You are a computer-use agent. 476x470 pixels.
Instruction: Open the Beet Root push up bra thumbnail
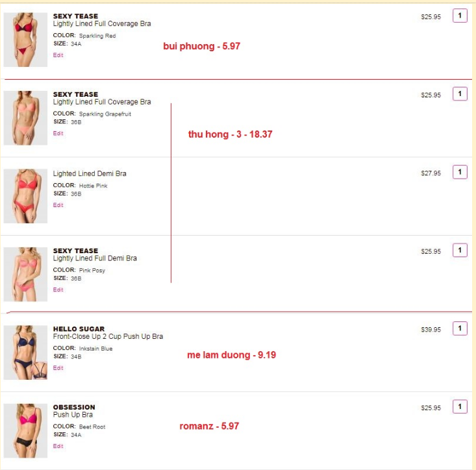click(x=25, y=430)
